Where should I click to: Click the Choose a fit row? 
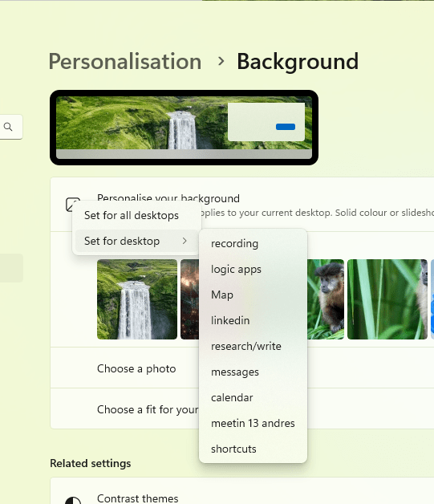(x=242, y=408)
